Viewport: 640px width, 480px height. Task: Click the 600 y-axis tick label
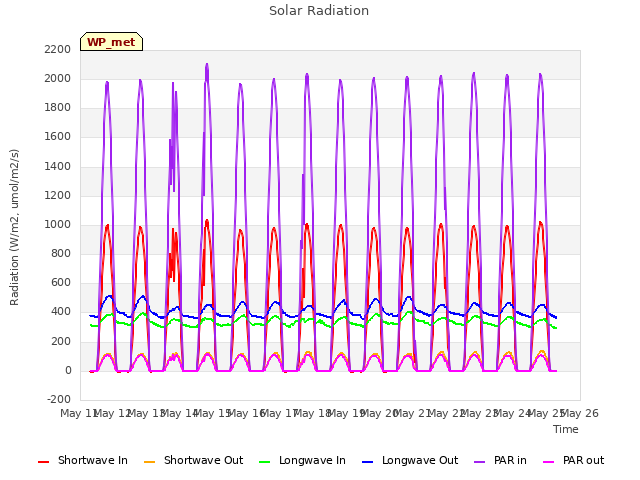coord(61,283)
